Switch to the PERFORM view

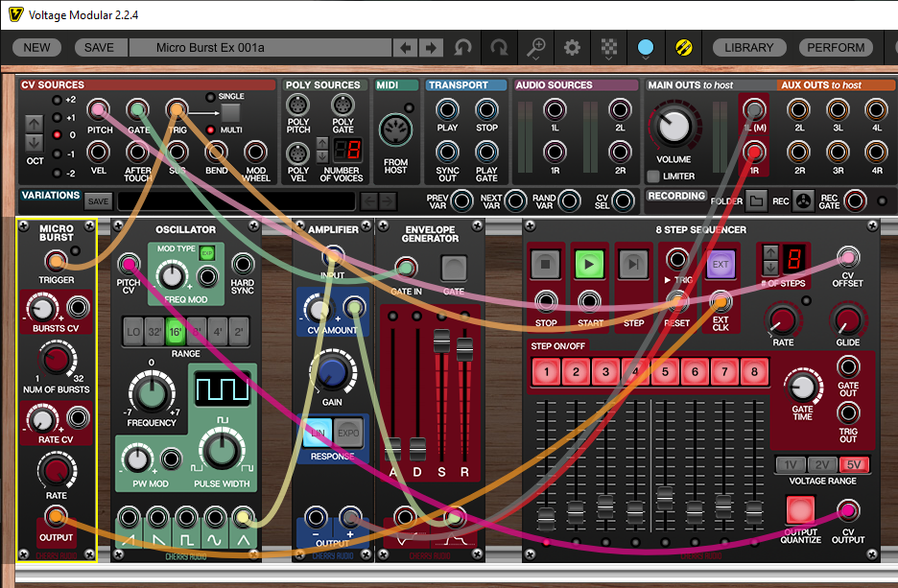pyautogui.click(x=836, y=48)
